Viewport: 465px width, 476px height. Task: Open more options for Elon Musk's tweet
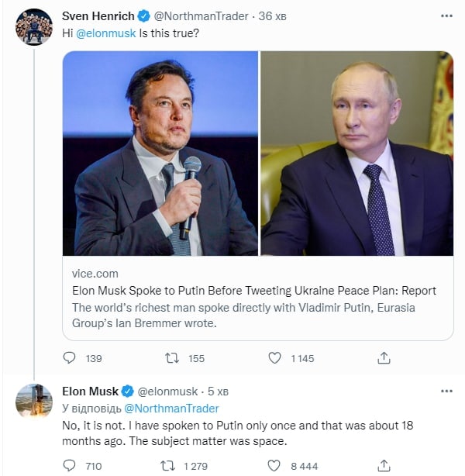click(x=446, y=391)
